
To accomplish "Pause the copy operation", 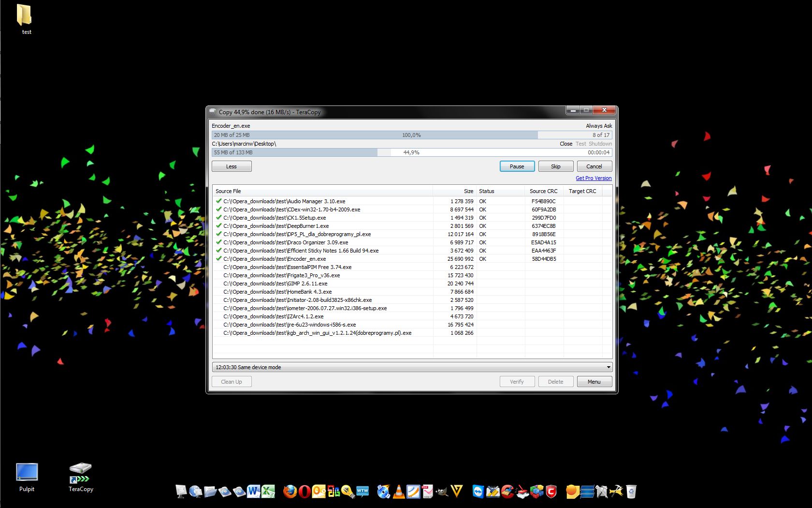I will pyautogui.click(x=517, y=166).
